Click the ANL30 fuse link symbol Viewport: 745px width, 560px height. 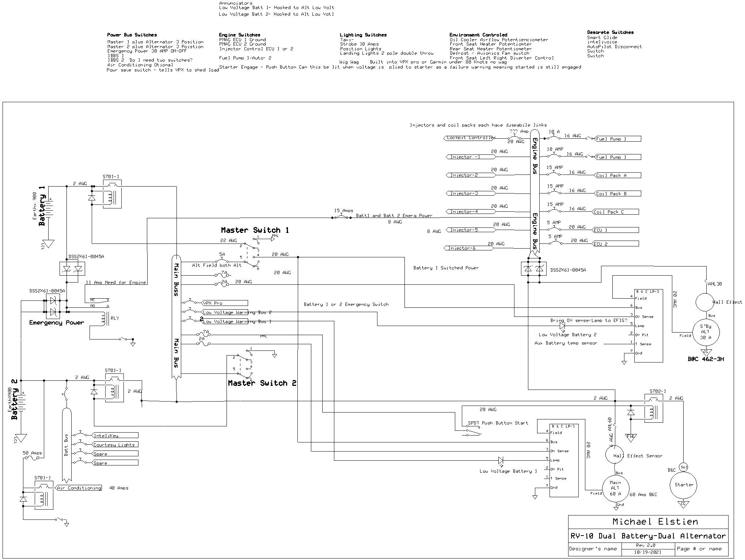coord(706,282)
